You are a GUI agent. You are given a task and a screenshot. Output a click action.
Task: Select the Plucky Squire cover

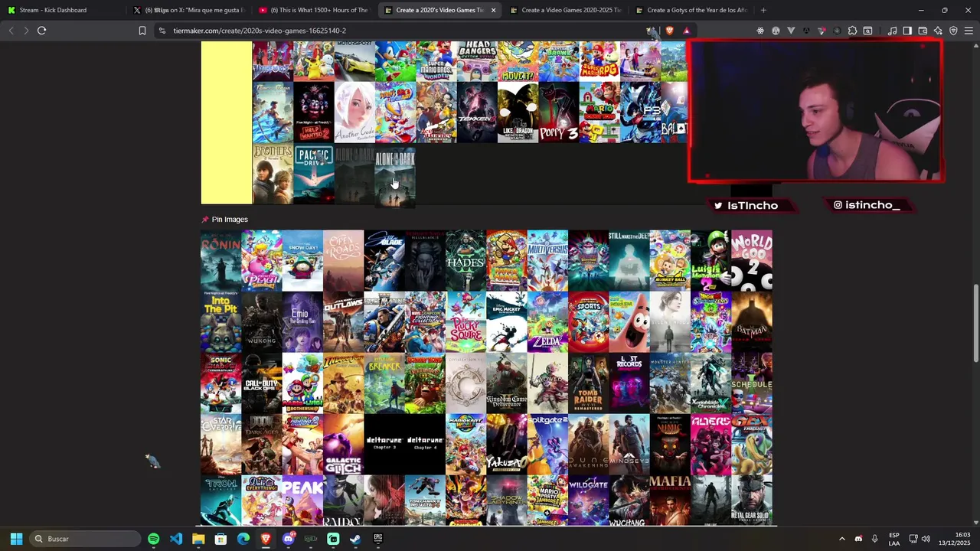point(465,321)
